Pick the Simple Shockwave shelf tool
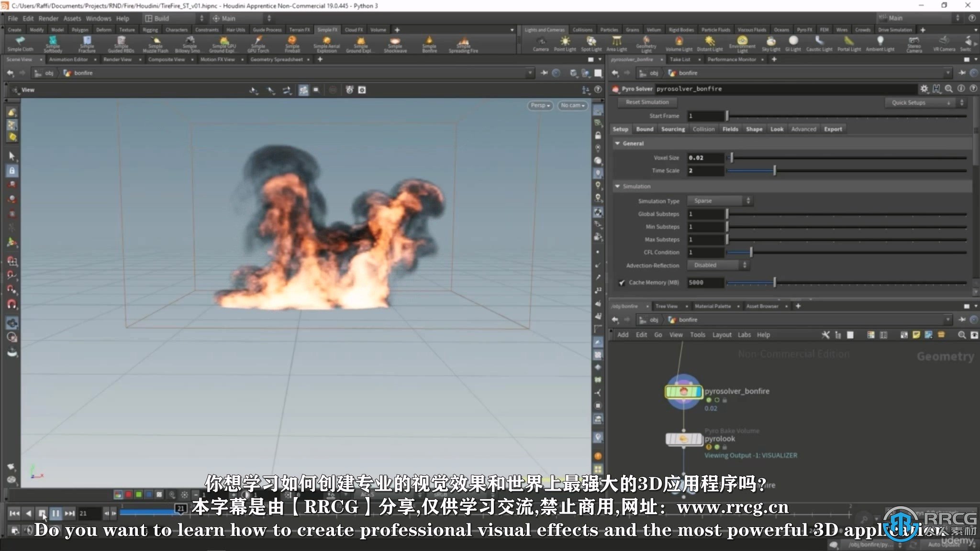 tap(395, 44)
